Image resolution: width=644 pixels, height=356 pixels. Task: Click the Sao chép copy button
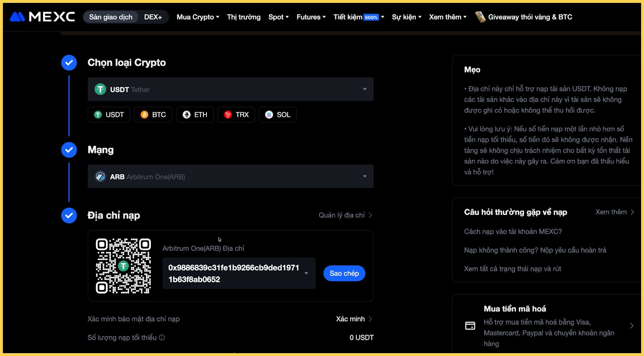tap(345, 273)
